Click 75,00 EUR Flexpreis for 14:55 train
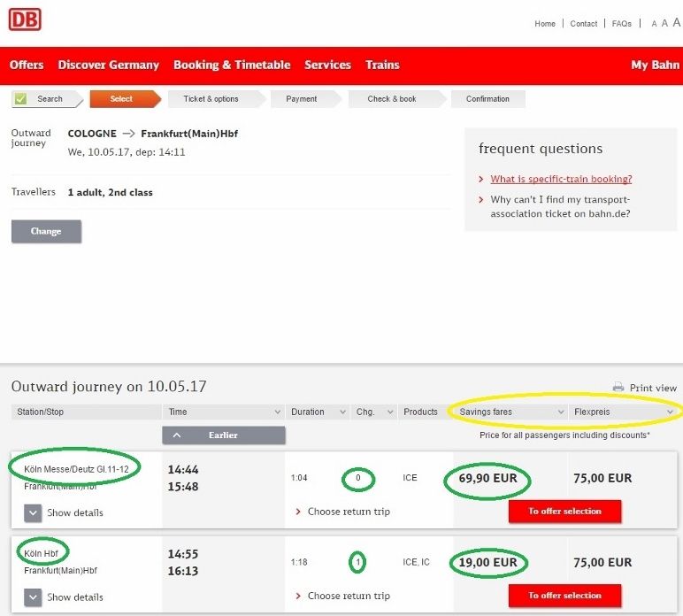The width and height of the screenshot is (683, 616). click(602, 562)
